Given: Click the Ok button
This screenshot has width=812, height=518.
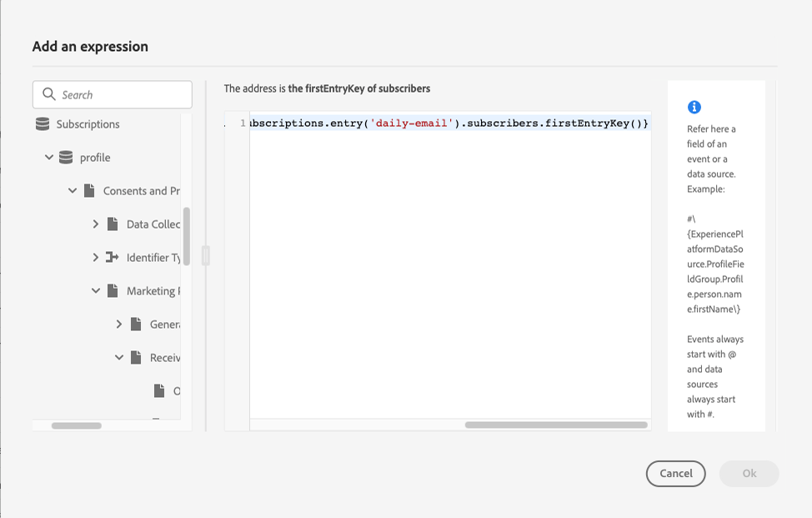Looking at the screenshot, I should 749,474.
